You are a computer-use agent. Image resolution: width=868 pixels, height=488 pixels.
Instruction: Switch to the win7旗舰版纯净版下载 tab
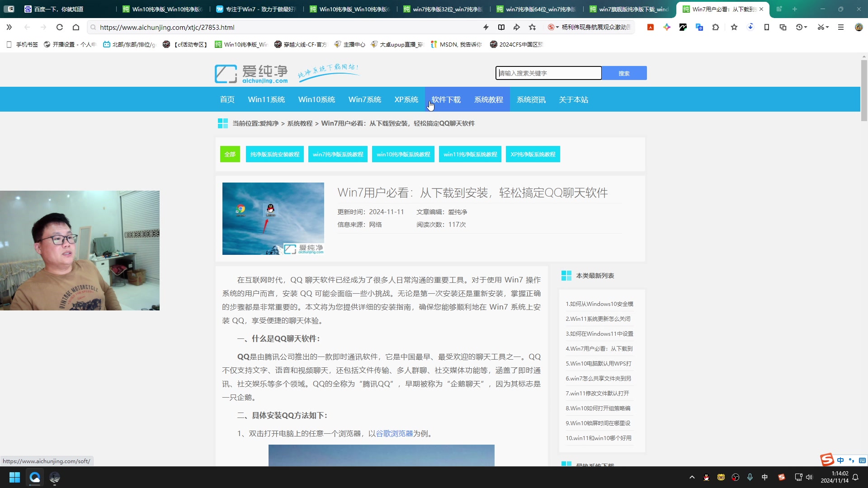[x=629, y=9]
